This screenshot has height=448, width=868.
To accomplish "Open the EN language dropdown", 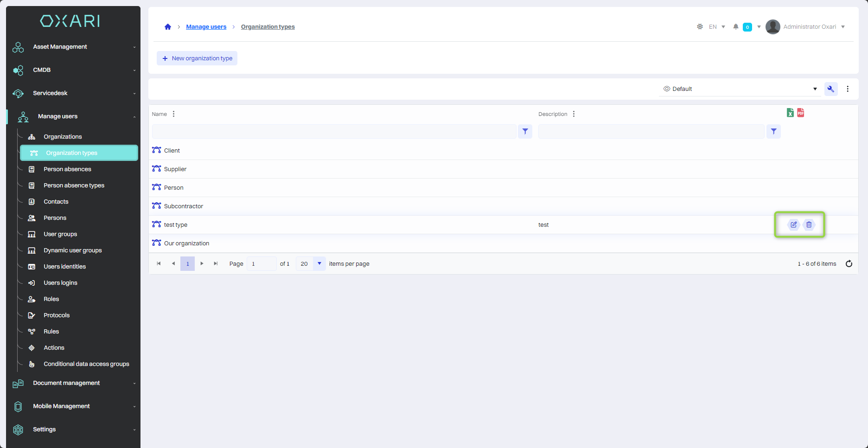I will (x=717, y=27).
